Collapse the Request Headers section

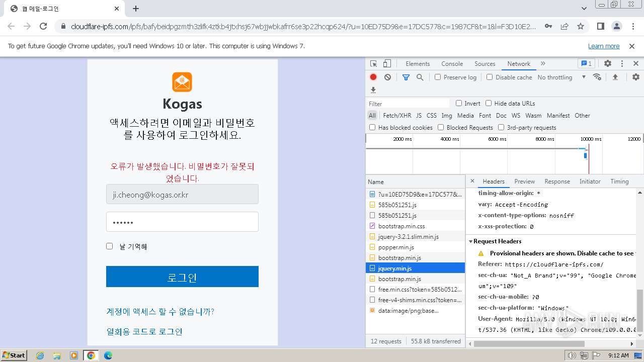[x=471, y=241]
